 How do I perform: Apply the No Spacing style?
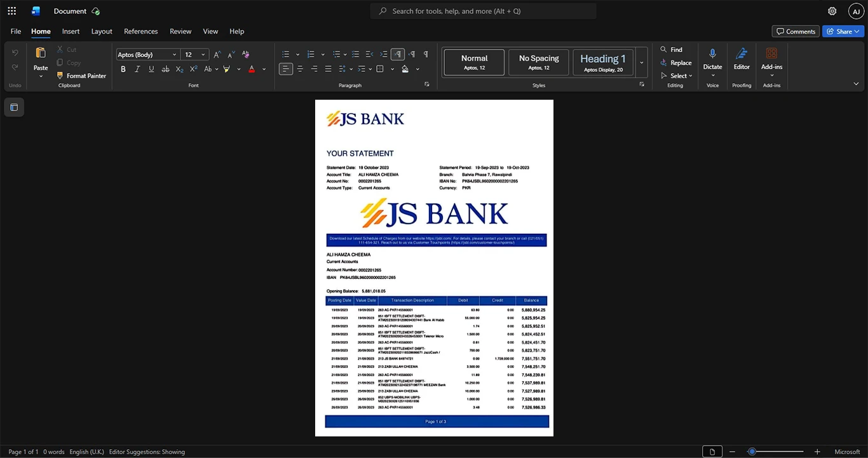pos(539,62)
